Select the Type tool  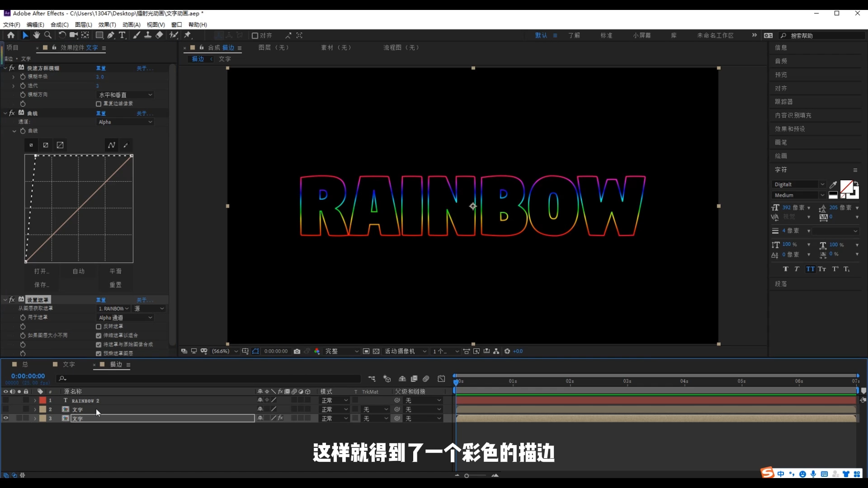tap(123, 35)
